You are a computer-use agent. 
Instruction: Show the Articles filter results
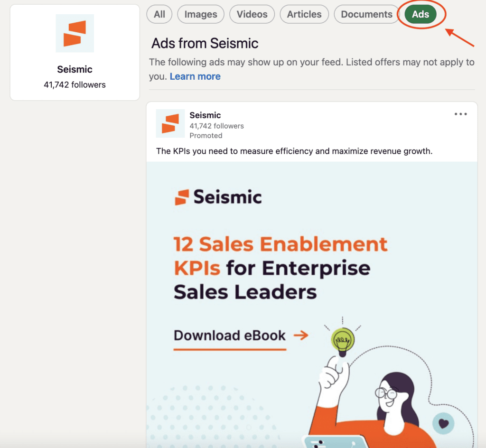[304, 14]
